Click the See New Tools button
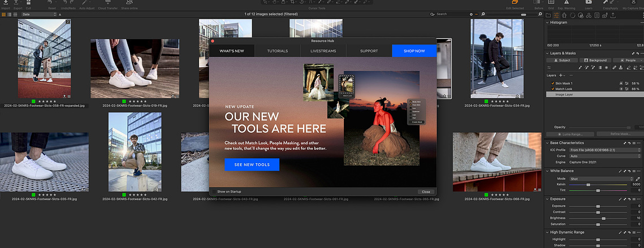644x248 pixels. coord(252,164)
